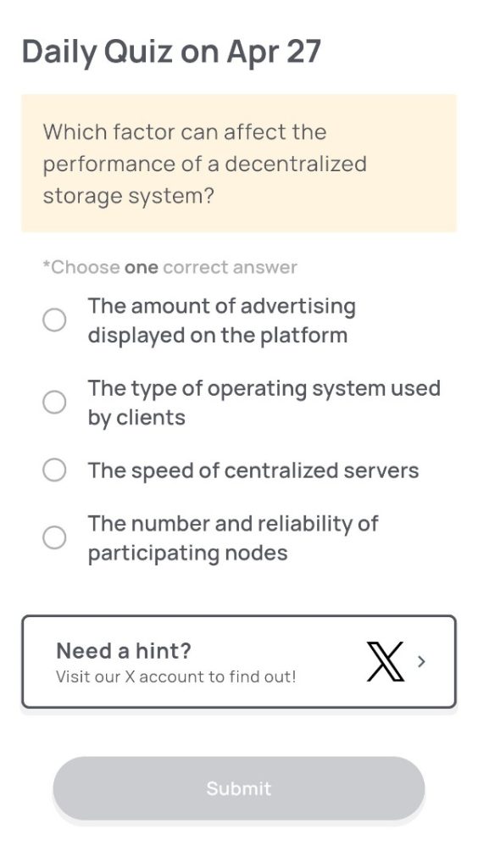Select the centralized servers radio button
The width and height of the screenshot is (478, 868).
point(54,470)
